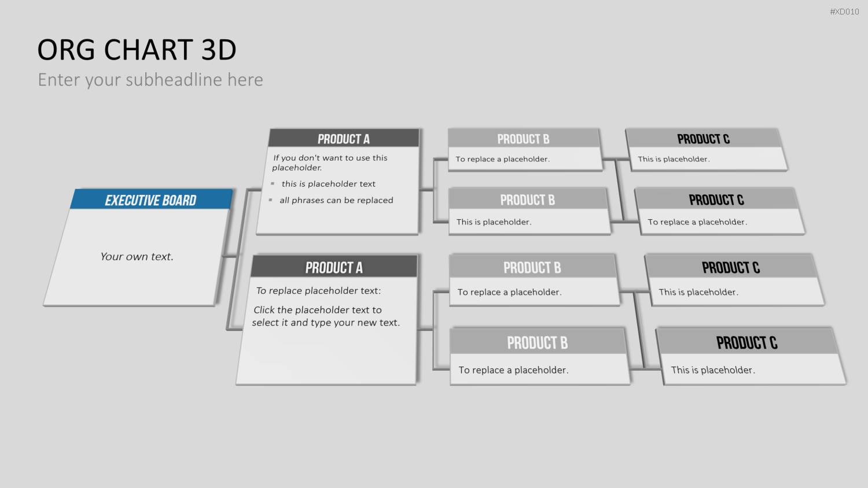Click the "Enter your subheadline here" subtitle
Image resolution: width=868 pixels, height=488 pixels.
pyautogui.click(x=150, y=80)
